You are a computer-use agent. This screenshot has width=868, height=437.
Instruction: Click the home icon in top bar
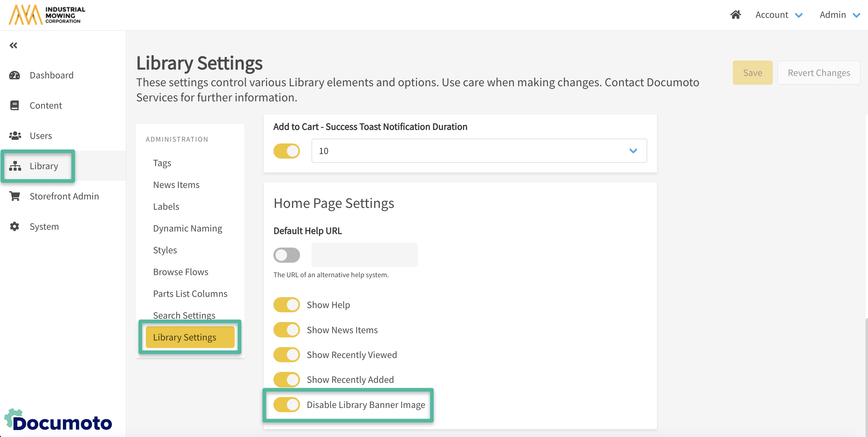click(x=735, y=15)
